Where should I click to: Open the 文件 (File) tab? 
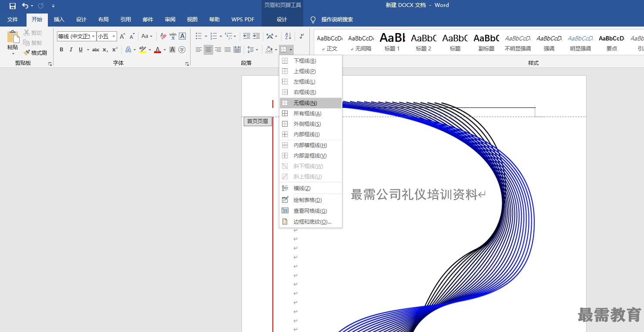click(x=13, y=20)
